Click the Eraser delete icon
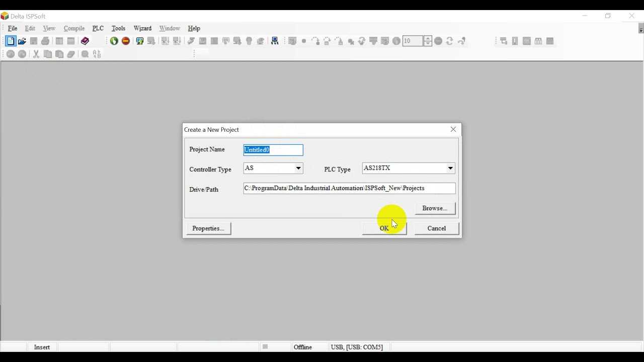 [x=71, y=54]
